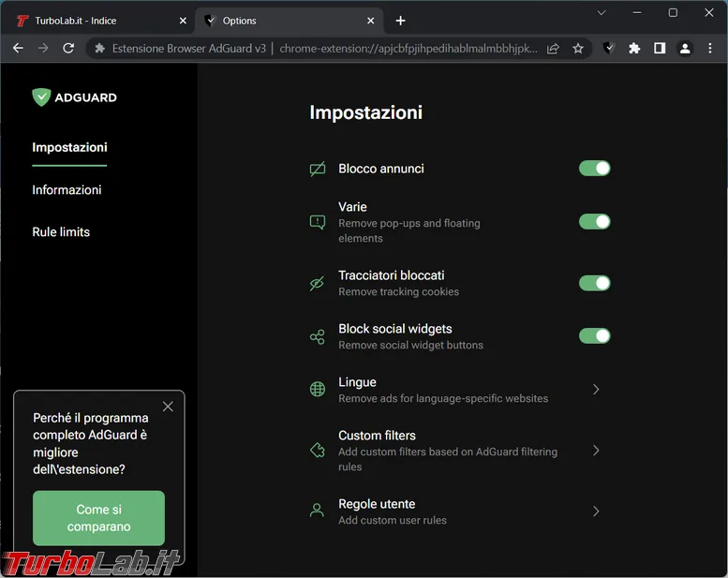Disable the Varie toggle switch
This screenshot has height=578, width=728.
[594, 221]
